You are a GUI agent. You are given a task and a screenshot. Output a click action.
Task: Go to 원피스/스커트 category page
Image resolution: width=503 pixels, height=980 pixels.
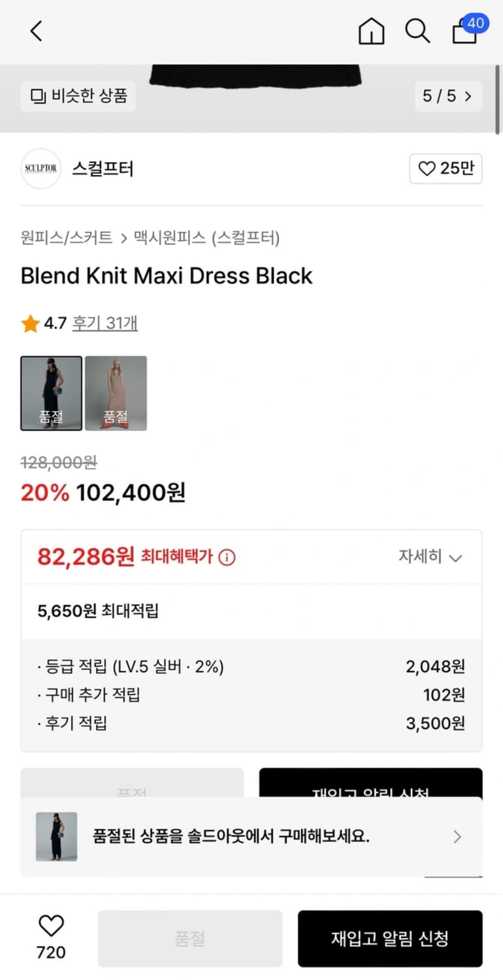click(x=67, y=238)
